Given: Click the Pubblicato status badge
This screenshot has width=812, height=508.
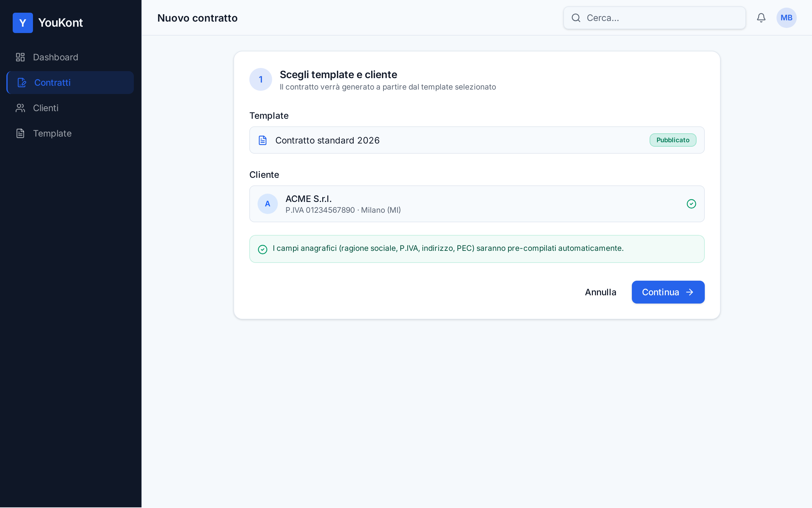Looking at the screenshot, I should coord(673,140).
